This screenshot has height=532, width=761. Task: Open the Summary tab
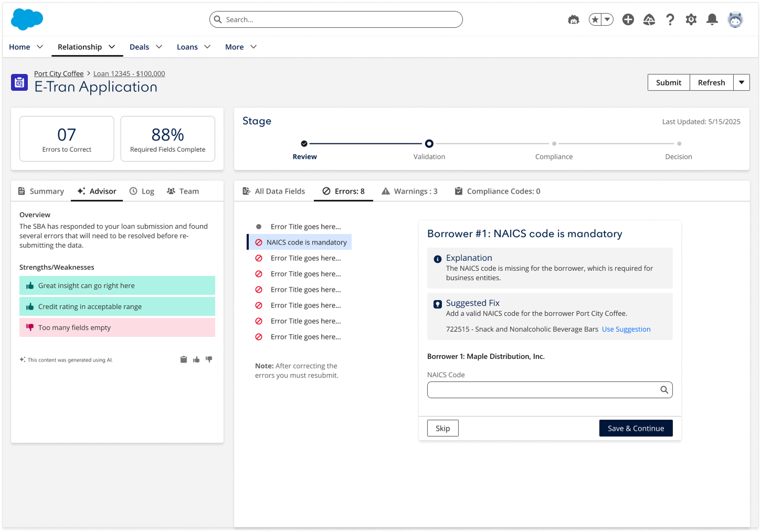(x=41, y=191)
